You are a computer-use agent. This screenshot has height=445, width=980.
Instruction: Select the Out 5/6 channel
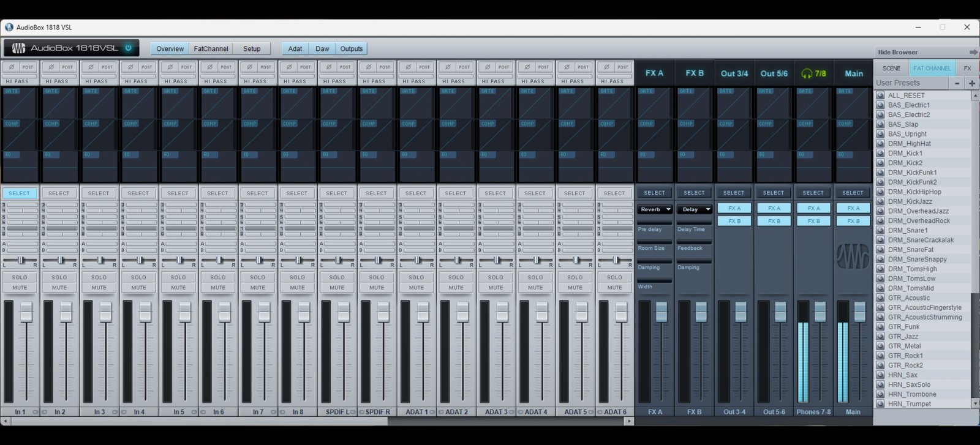click(x=774, y=193)
